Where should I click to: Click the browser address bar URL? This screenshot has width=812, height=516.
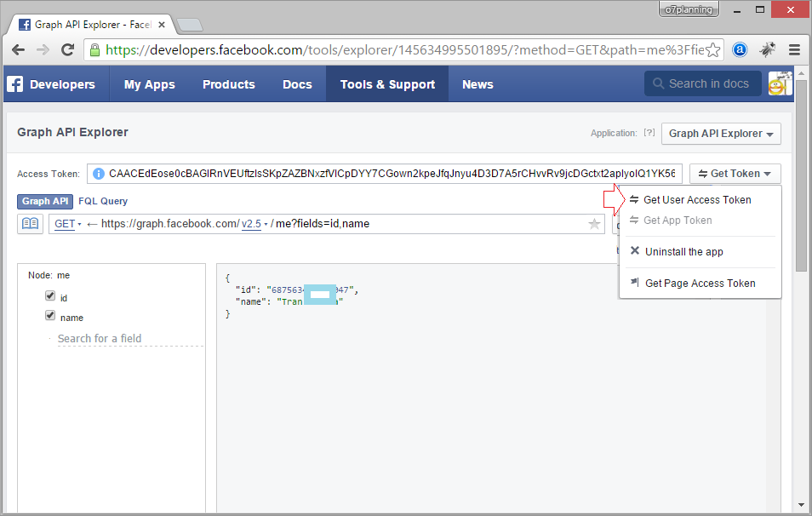404,49
